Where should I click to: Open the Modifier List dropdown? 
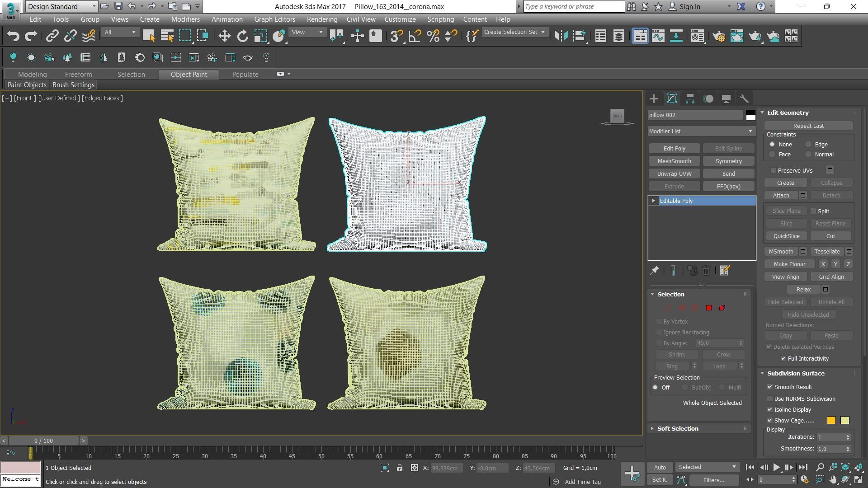point(701,131)
